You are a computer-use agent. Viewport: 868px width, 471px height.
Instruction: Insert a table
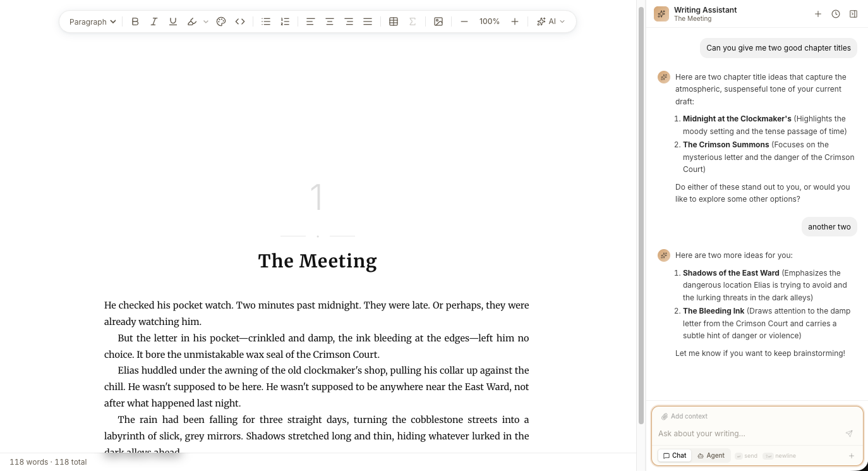(x=394, y=21)
